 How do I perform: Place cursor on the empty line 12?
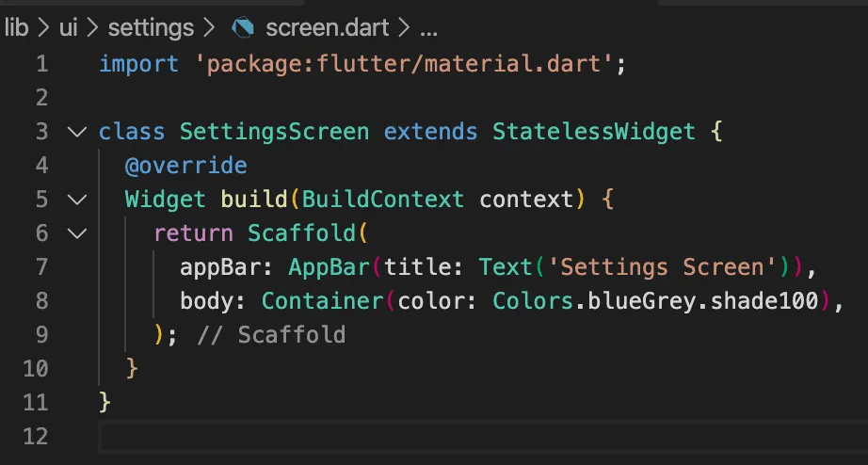(x=377, y=437)
